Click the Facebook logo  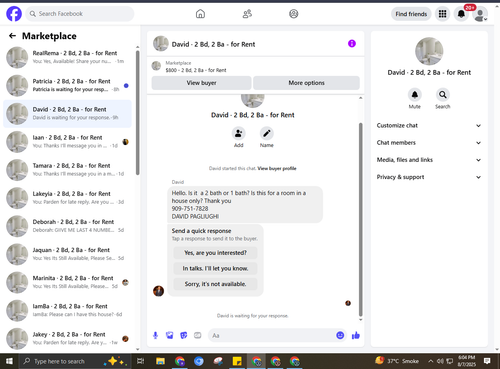click(14, 14)
